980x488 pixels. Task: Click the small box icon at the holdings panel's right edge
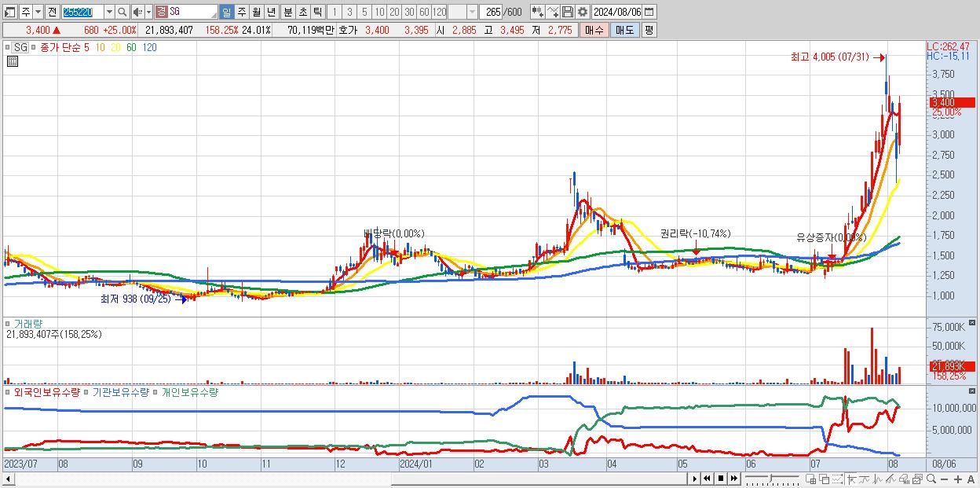pos(974,391)
